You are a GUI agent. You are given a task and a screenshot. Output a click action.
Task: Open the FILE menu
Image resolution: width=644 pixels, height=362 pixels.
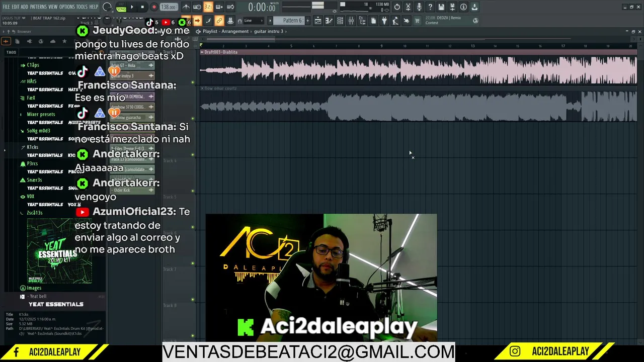6,7
